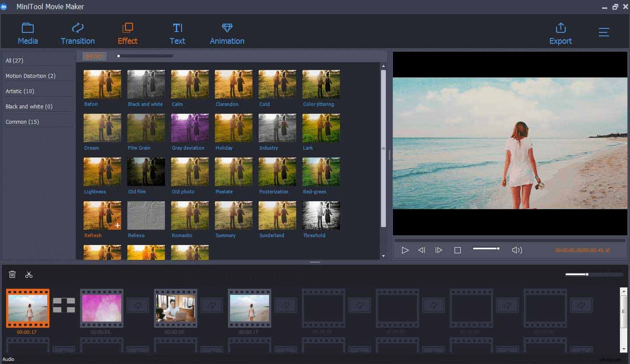
Task: Open the hamburger menu
Action: tap(604, 32)
